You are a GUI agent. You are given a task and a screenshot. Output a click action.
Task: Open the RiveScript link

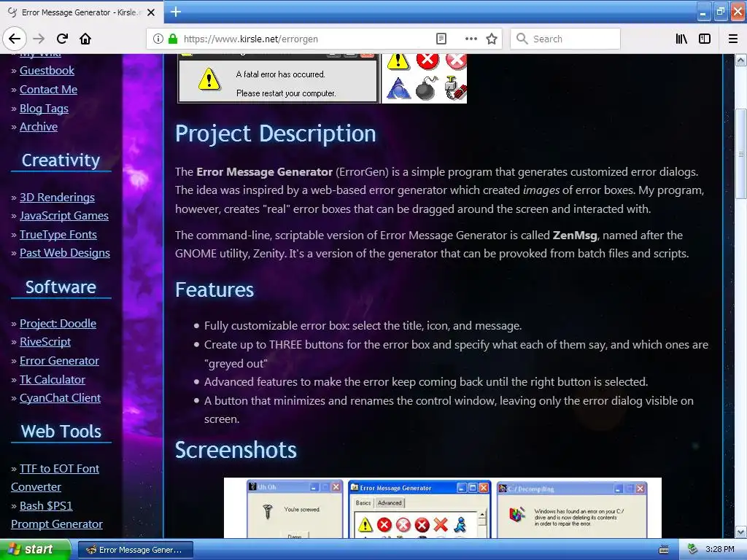(45, 342)
